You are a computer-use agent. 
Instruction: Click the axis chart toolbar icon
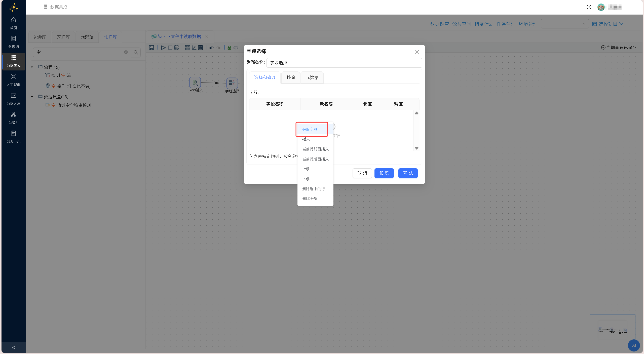click(194, 48)
